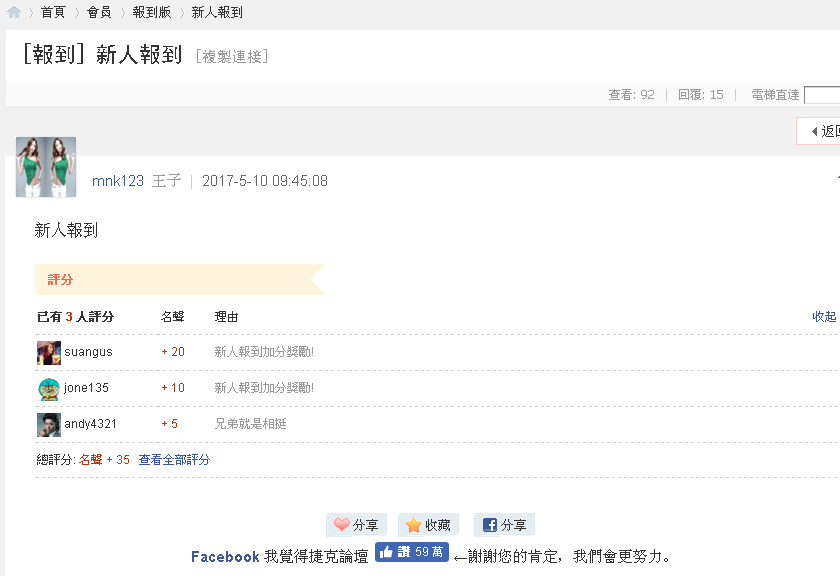Open the andy4321 username link
Viewport: 840px width, 576px height.
pyautogui.click(x=90, y=424)
